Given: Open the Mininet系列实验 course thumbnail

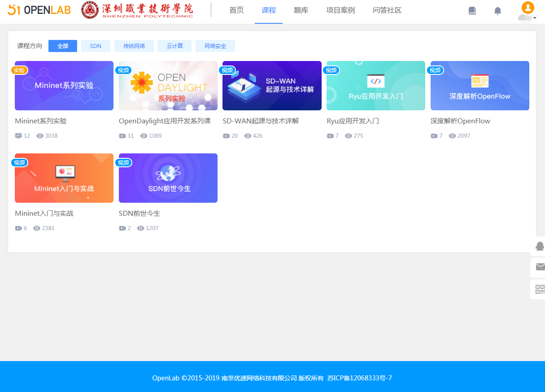Looking at the screenshot, I should [64, 86].
